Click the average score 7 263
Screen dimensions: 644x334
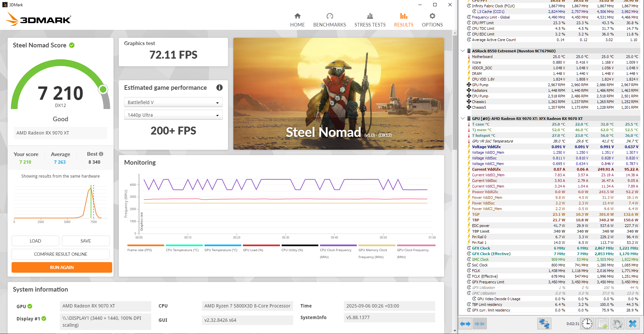(x=60, y=162)
